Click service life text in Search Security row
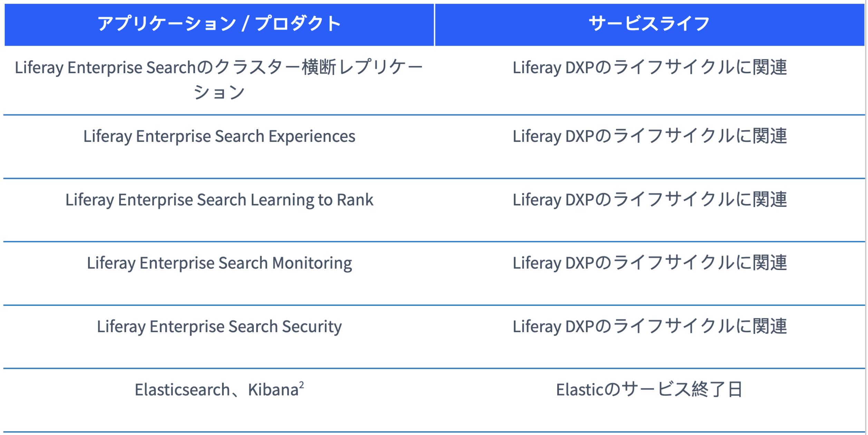 [650, 327]
